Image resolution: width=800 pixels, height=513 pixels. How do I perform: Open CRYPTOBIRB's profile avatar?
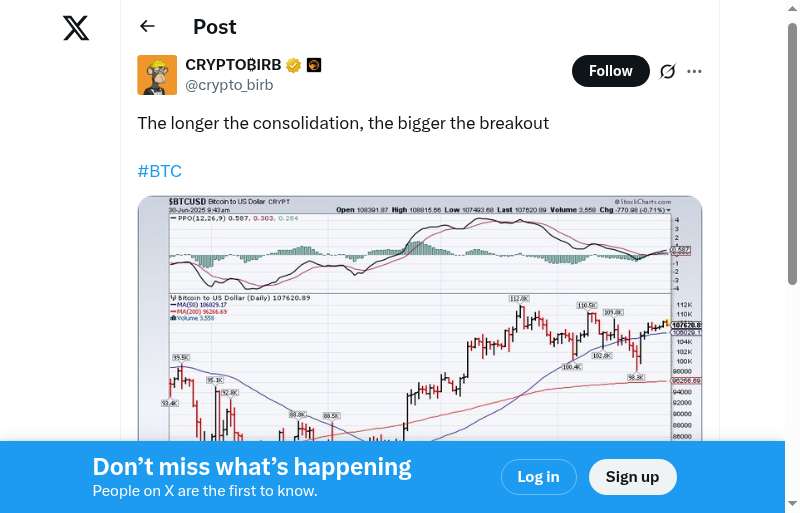[x=157, y=75]
